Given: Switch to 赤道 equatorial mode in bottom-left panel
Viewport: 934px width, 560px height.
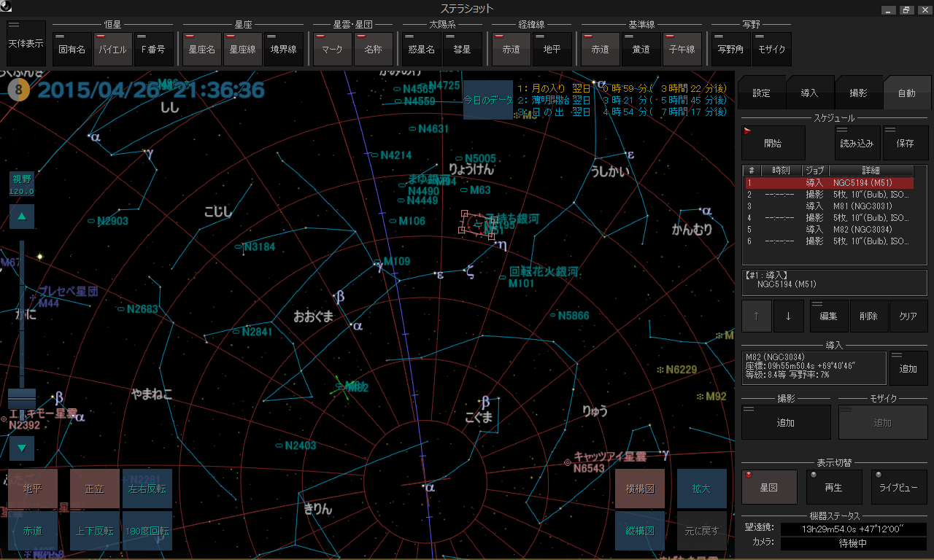Looking at the screenshot, I should [x=33, y=531].
